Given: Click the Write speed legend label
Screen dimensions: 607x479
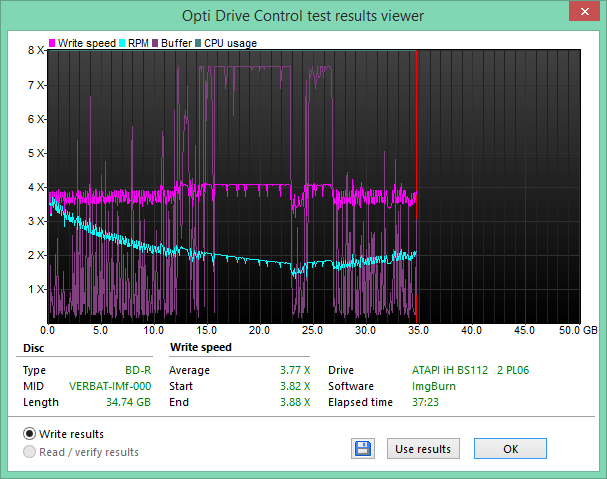Looking at the screenshot, I should click(x=87, y=43).
